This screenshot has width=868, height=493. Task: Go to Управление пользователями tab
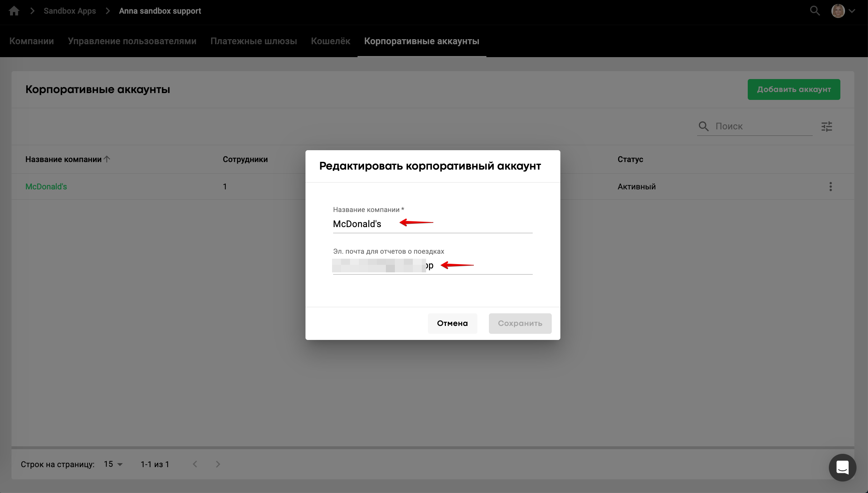(132, 41)
